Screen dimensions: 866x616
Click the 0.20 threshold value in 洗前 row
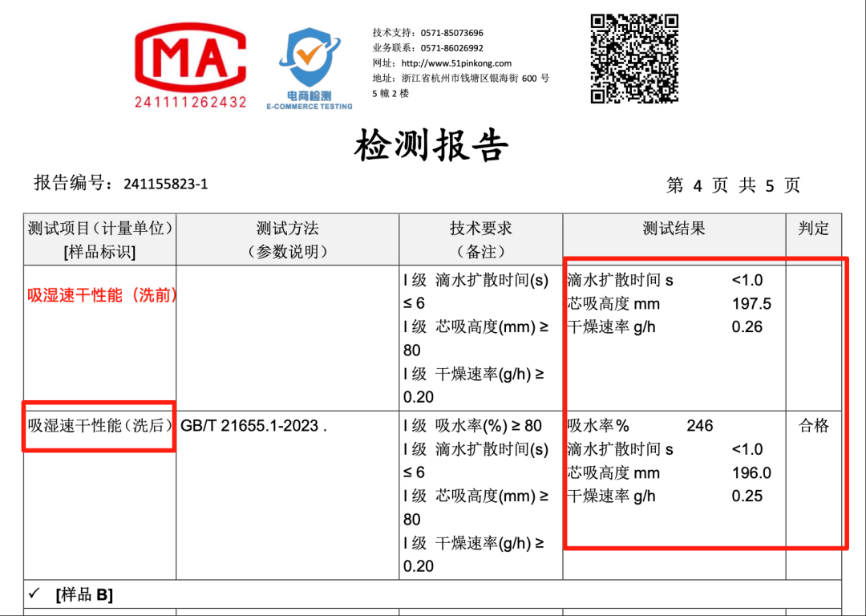[x=418, y=397]
